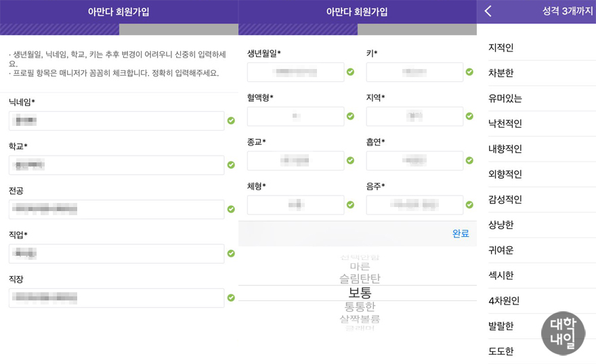Click the green check next to 직업 field
The image size is (596, 364).
[x=231, y=253]
